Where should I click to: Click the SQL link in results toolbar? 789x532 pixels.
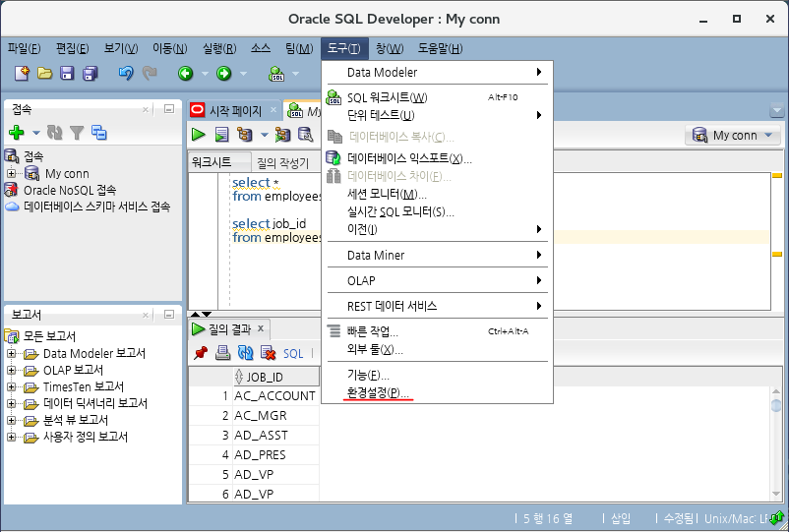point(293,353)
